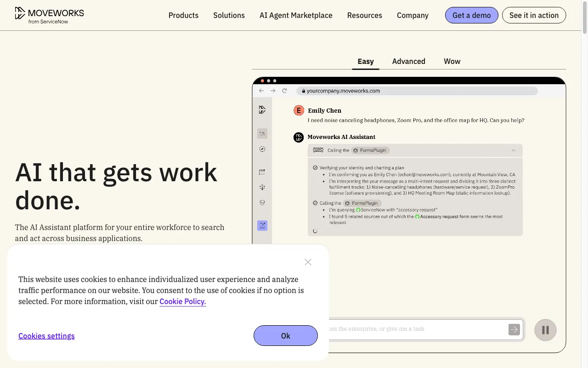The width and height of the screenshot is (588, 368).
Task: Close the cookie consent banner
Action: point(308,262)
